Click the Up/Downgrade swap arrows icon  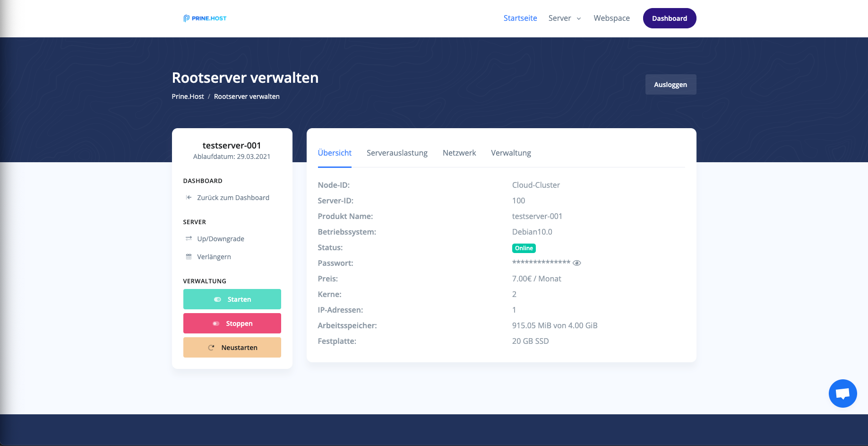tap(189, 238)
